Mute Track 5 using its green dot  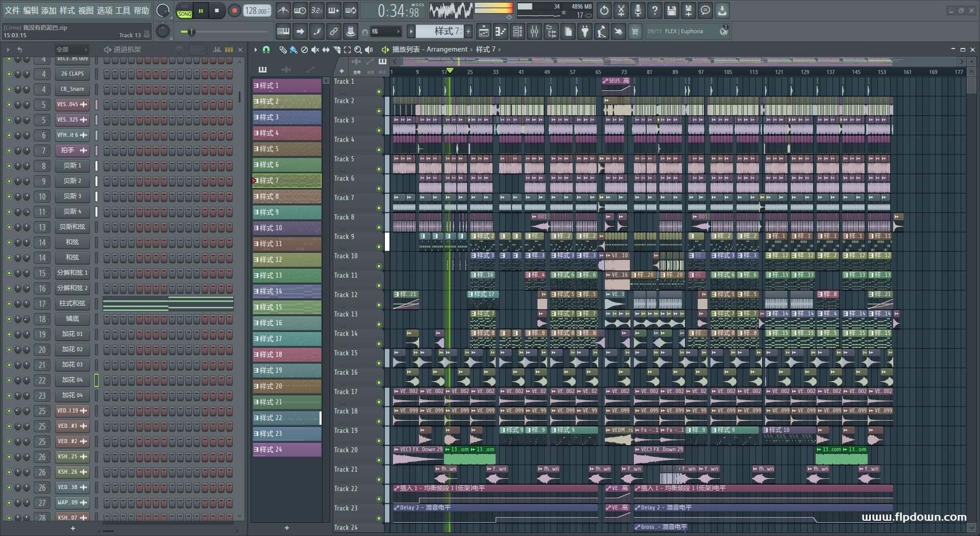tap(379, 169)
